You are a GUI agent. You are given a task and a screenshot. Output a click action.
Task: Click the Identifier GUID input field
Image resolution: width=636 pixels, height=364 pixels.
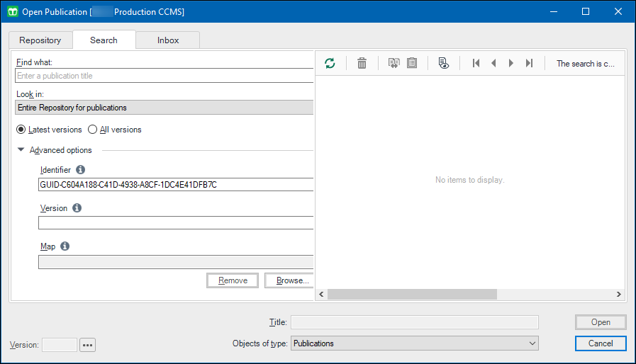click(176, 185)
